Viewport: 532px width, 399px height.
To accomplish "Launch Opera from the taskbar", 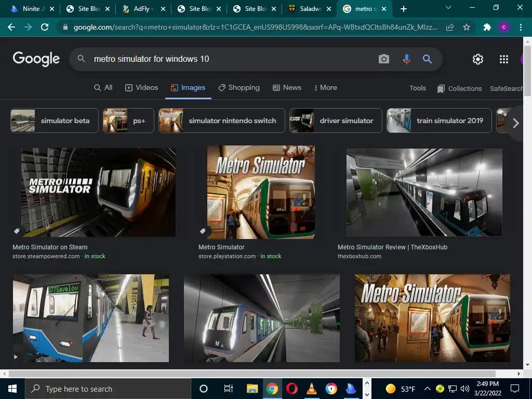I will click(x=292, y=389).
